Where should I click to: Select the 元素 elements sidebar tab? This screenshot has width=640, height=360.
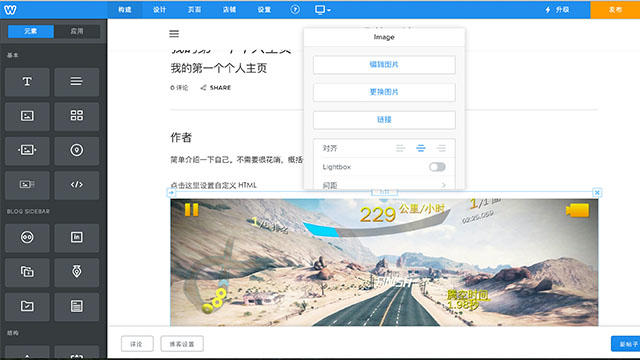click(31, 31)
